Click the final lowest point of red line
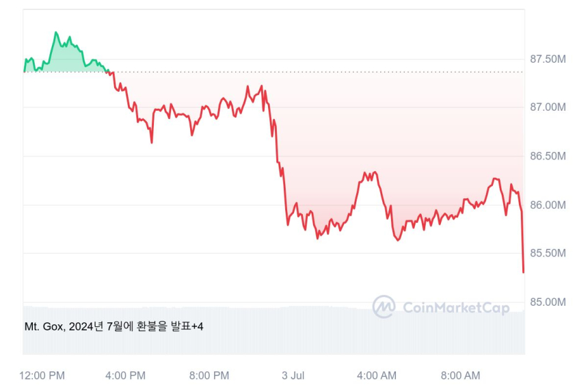588x392 pixels. 523,272
